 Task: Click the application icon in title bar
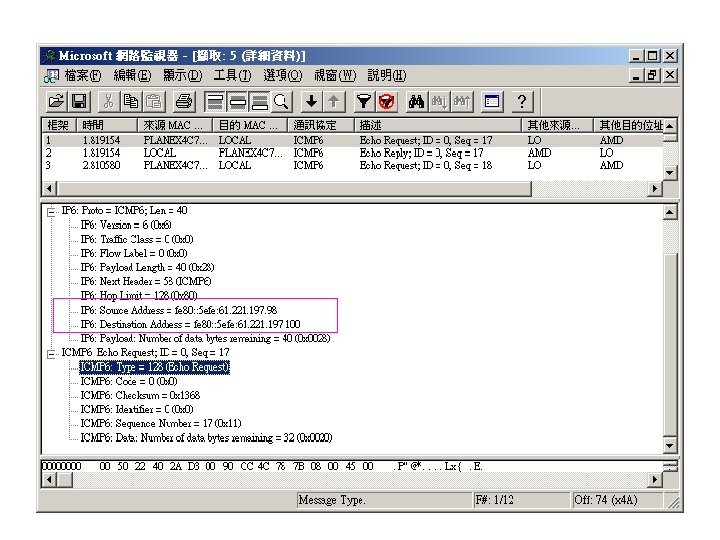click(50, 56)
